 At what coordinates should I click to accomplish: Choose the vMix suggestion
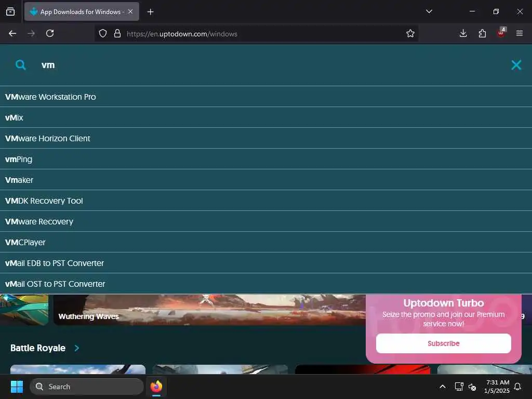click(266, 118)
